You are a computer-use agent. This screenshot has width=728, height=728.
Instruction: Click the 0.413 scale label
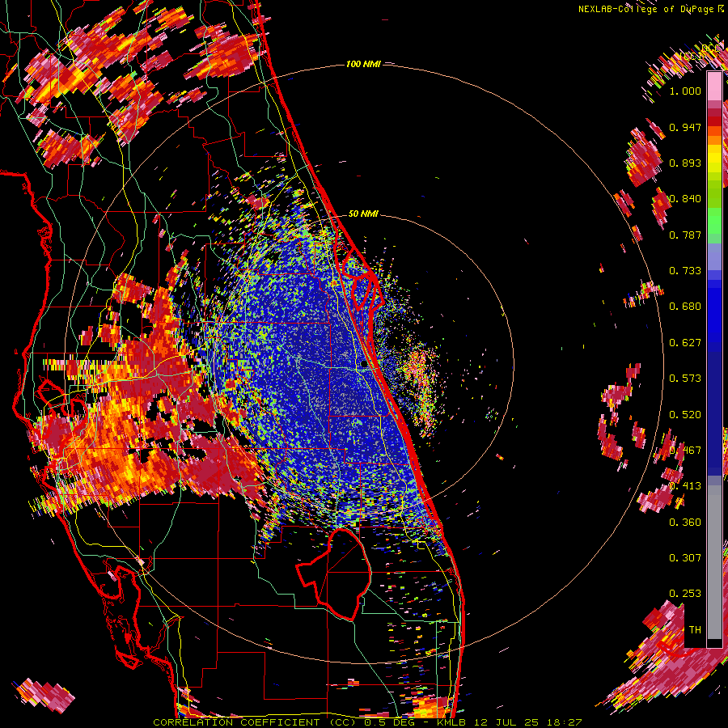click(685, 486)
